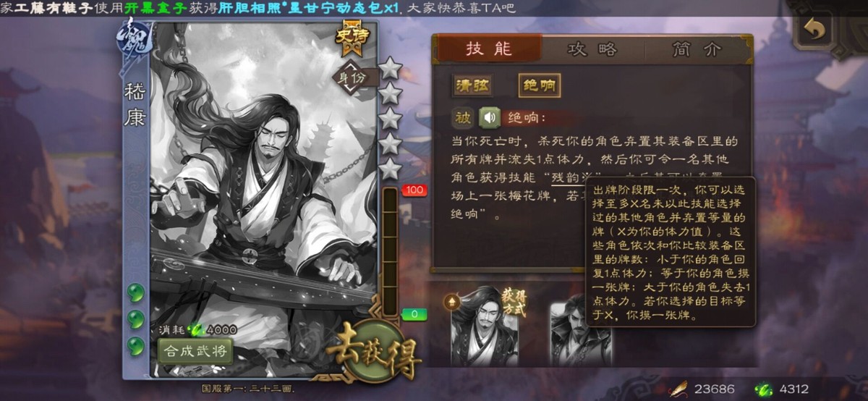Click the top star on rating column
The width and height of the screenshot is (868, 401).
(390, 69)
